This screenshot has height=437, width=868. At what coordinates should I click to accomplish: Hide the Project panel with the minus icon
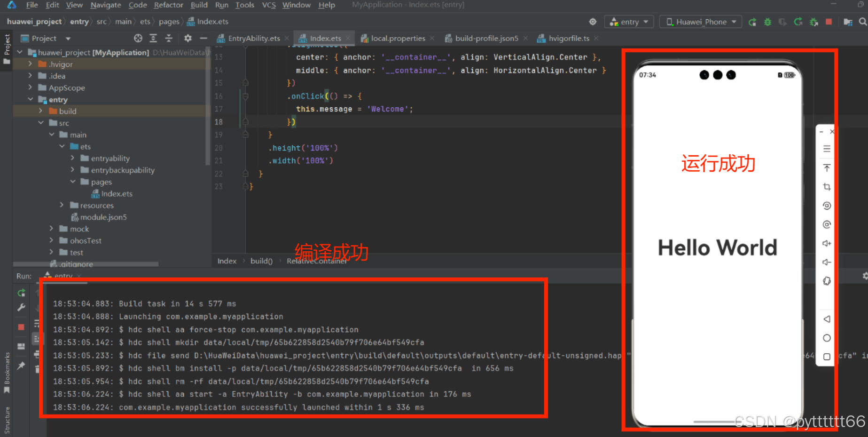pyautogui.click(x=203, y=38)
